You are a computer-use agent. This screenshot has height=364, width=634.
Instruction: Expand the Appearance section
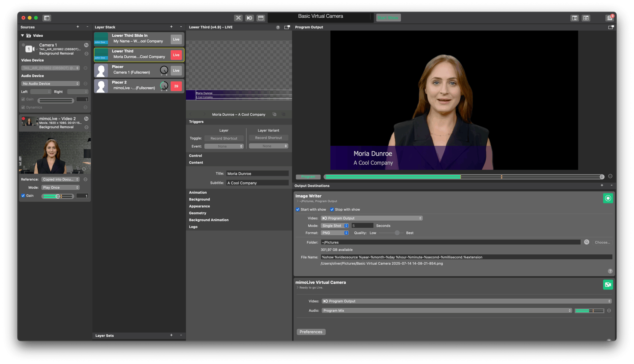click(x=199, y=206)
